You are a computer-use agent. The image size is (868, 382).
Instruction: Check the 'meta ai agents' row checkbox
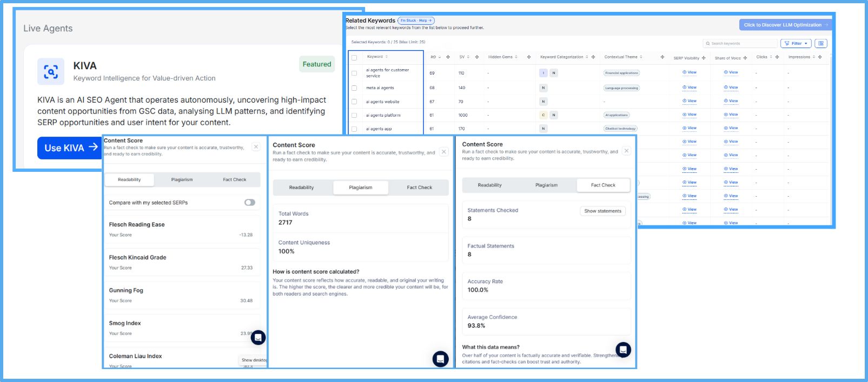pyautogui.click(x=354, y=88)
